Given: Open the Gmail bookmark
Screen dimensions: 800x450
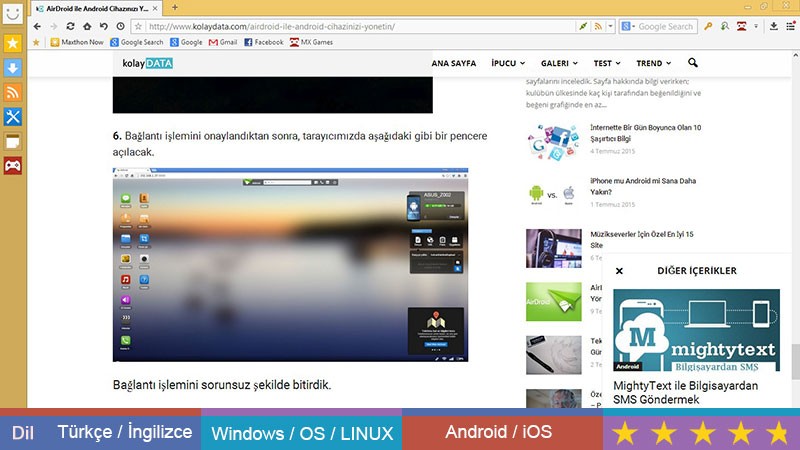Looking at the screenshot, I should click(223, 42).
